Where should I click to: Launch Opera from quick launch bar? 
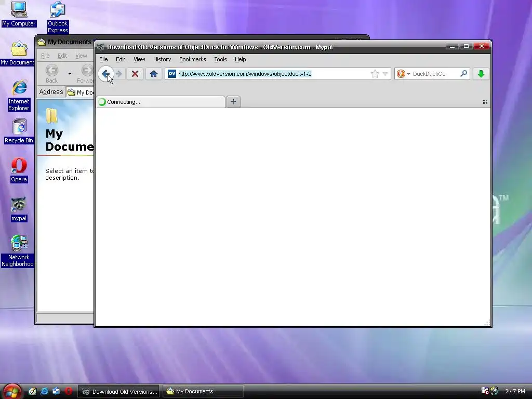[68, 391]
